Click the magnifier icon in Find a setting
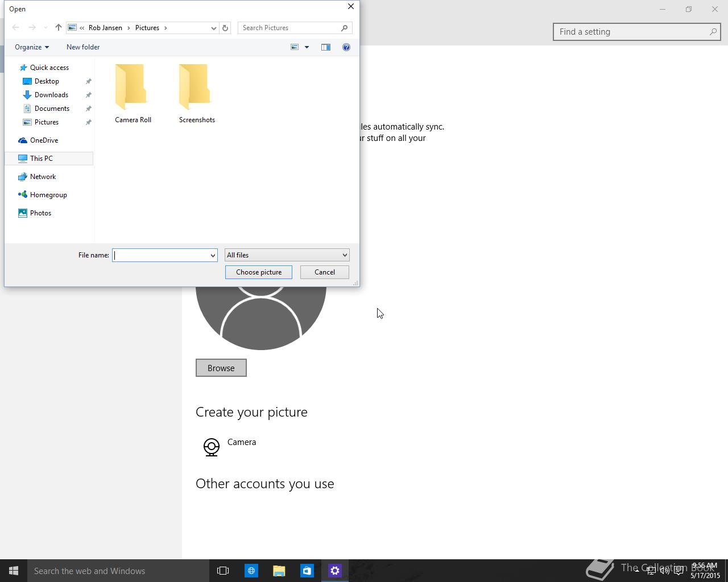This screenshot has height=582, width=728. click(713, 32)
